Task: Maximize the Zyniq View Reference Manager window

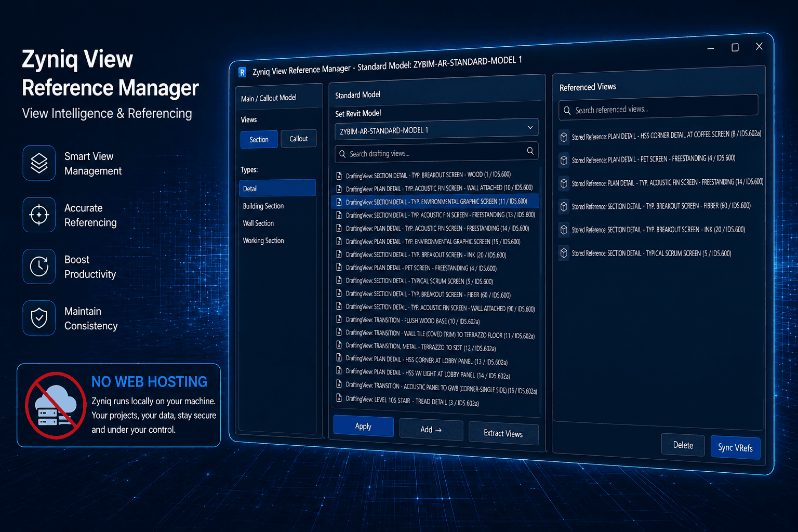Action: click(735, 47)
